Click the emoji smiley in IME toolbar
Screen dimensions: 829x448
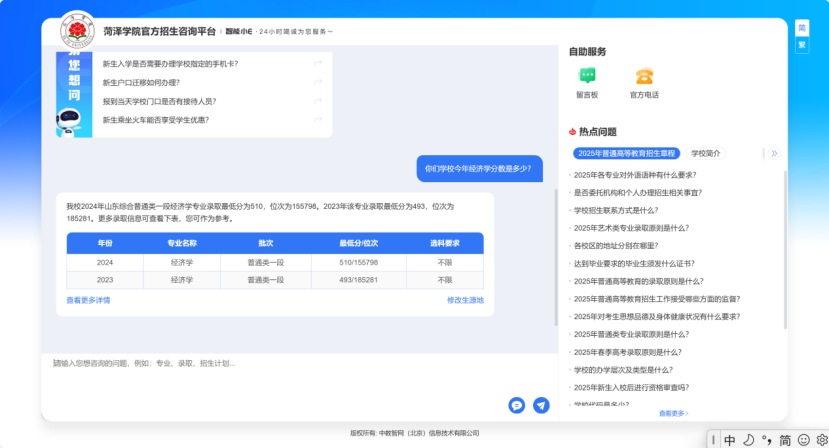(x=804, y=440)
